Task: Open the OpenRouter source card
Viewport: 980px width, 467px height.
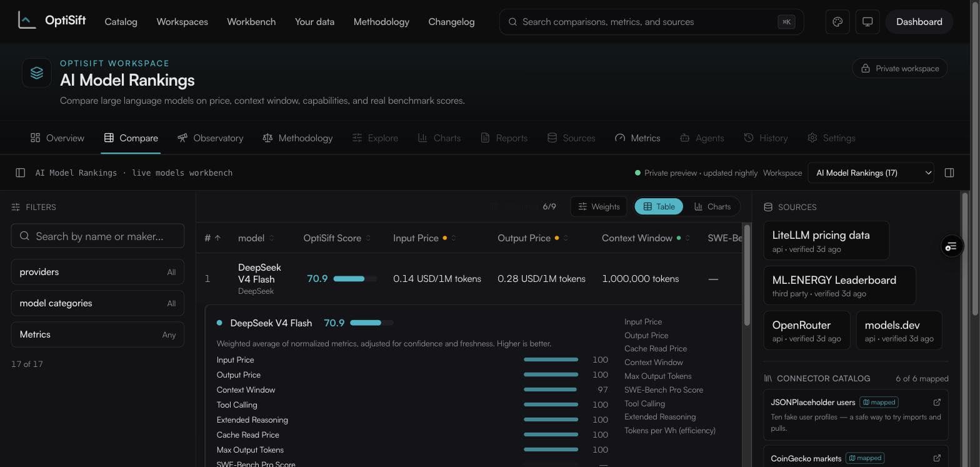Action: point(807,331)
